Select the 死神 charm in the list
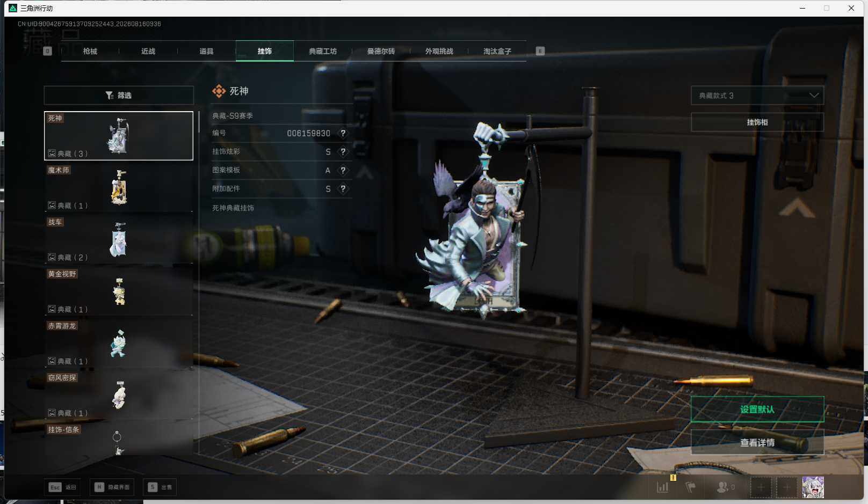Screen dimensions: 868x504 pos(119,136)
